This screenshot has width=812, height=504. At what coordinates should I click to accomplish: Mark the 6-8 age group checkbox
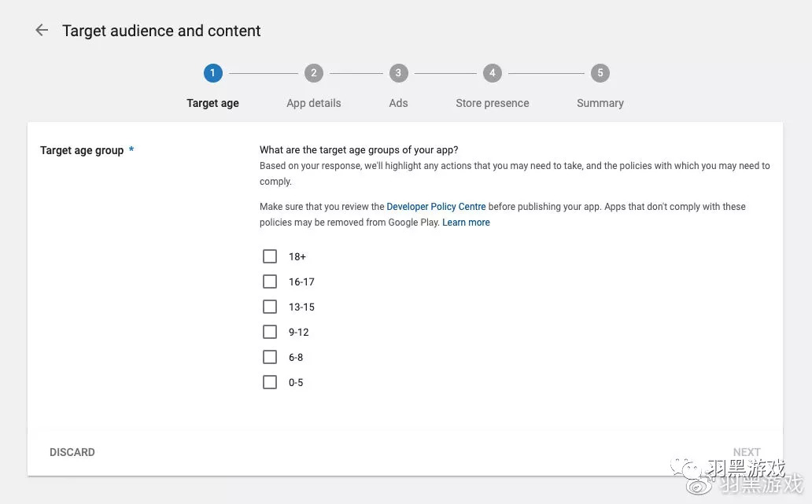(270, 357)
